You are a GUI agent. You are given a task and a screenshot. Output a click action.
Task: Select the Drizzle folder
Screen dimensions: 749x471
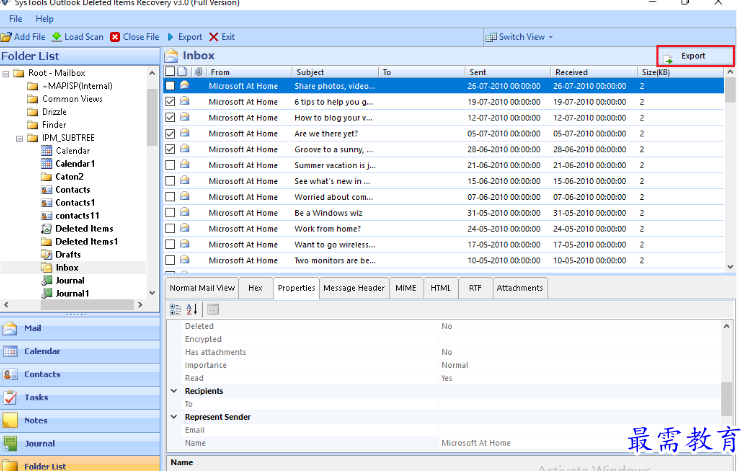click(54, 112)
